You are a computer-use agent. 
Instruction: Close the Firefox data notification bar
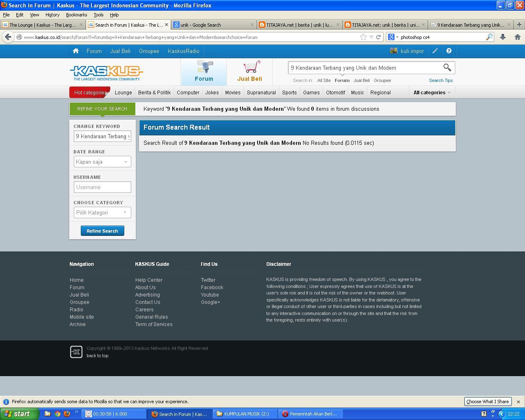[518, 402]
